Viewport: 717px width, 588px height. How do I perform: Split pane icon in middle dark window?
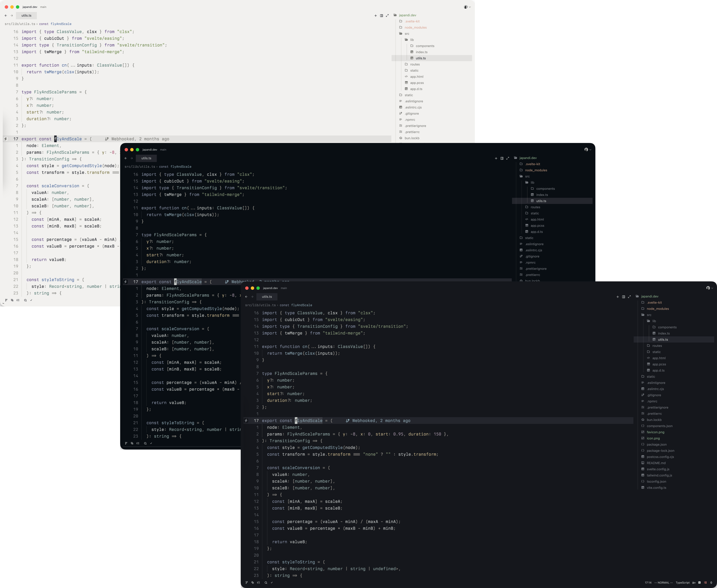coord(502,158)
